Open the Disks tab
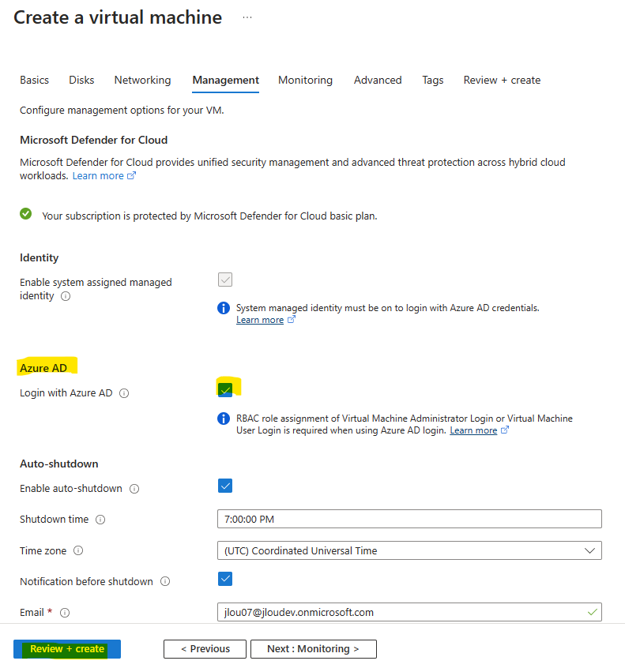This screenshot has width=625, height=672. (x=81, y=80)
